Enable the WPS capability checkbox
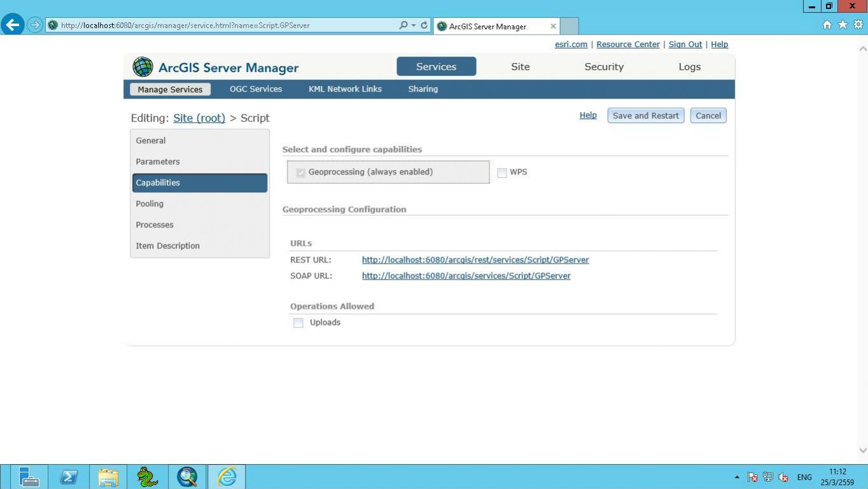868x489 pixels. coord(502,173)
